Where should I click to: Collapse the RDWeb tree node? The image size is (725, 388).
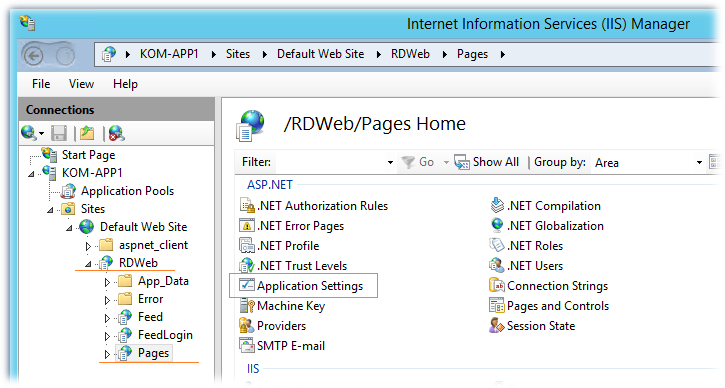(x=88, y=264)
